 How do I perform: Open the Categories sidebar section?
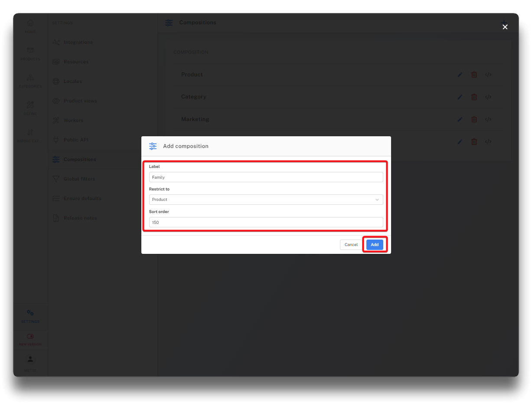tap(30, 81)
